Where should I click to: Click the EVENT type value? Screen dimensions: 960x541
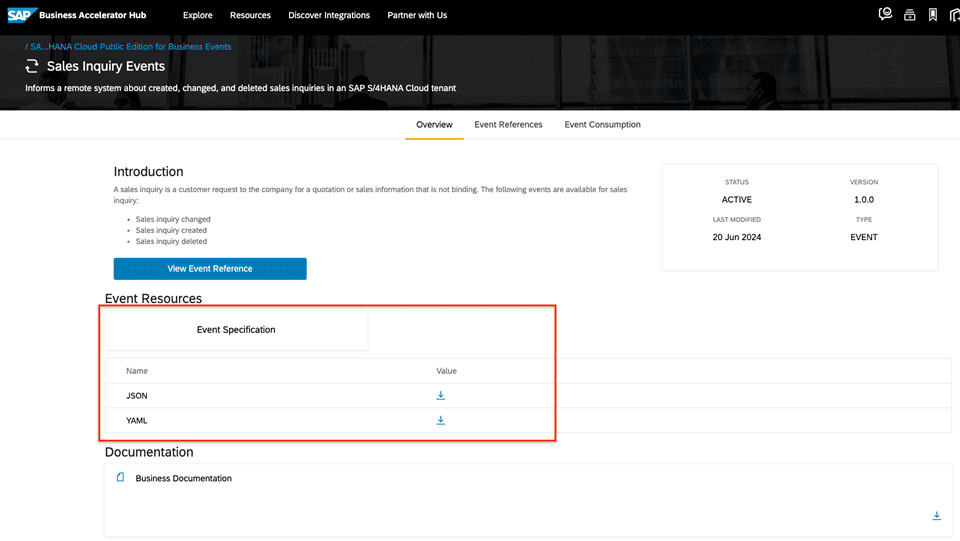coord(864,237)
